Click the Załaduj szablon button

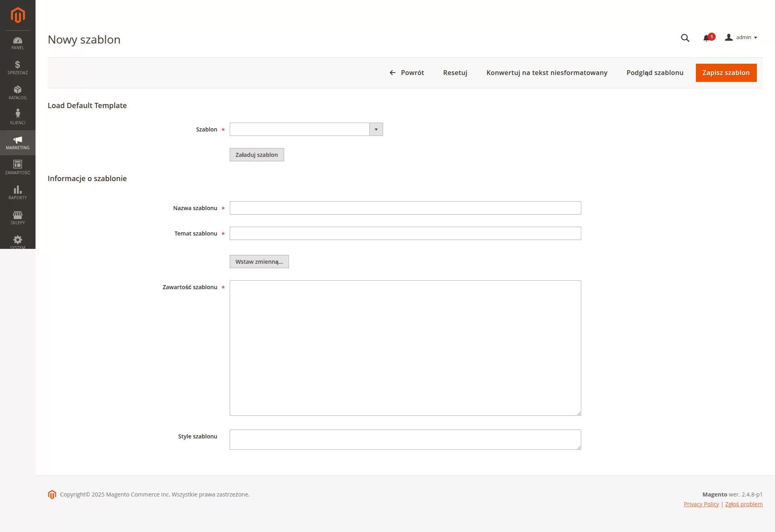[256, 155]
